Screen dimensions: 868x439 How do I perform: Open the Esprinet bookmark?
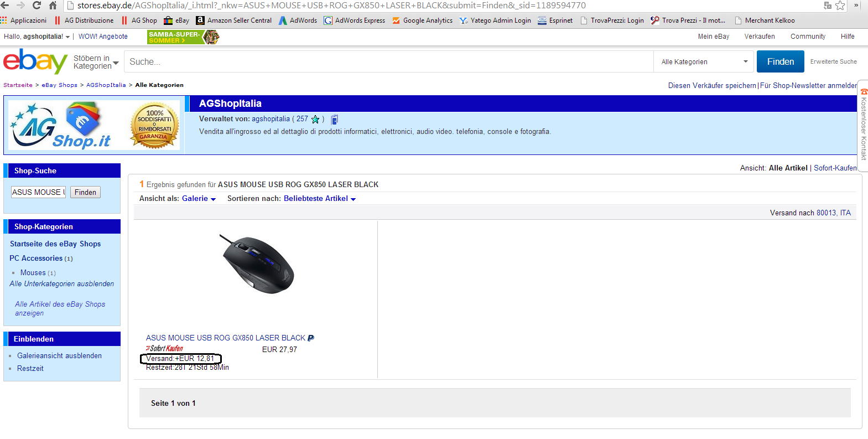pyautogui.click(x=555, y=20)
